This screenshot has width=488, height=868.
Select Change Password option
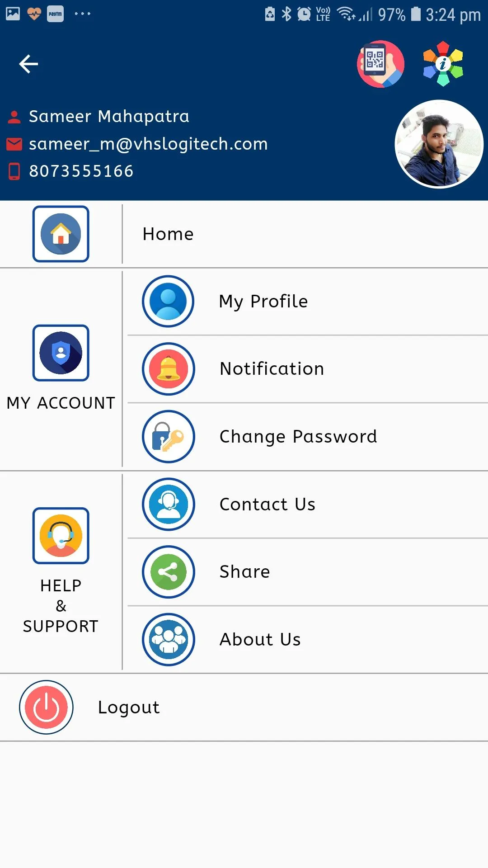(x=298, y=437)
